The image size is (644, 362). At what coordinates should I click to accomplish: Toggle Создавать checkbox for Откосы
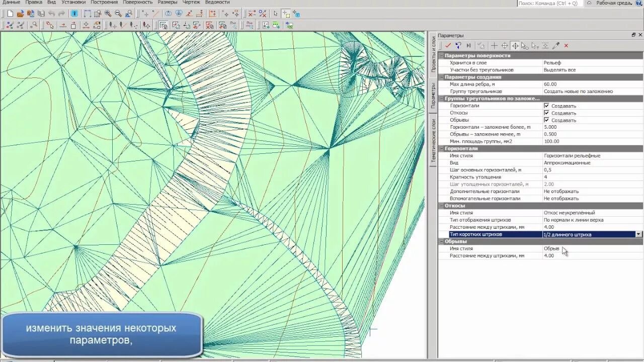546,113
